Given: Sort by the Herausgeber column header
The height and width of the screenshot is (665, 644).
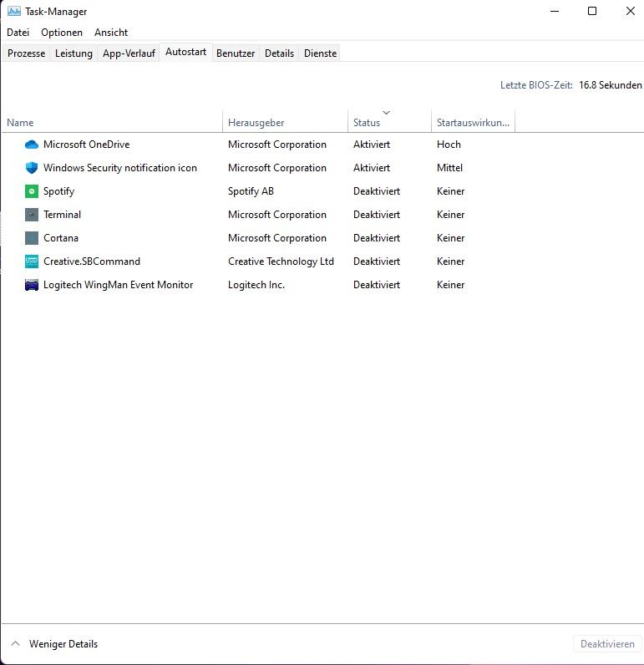Looking at the screenshot, I should click(285, 123).
